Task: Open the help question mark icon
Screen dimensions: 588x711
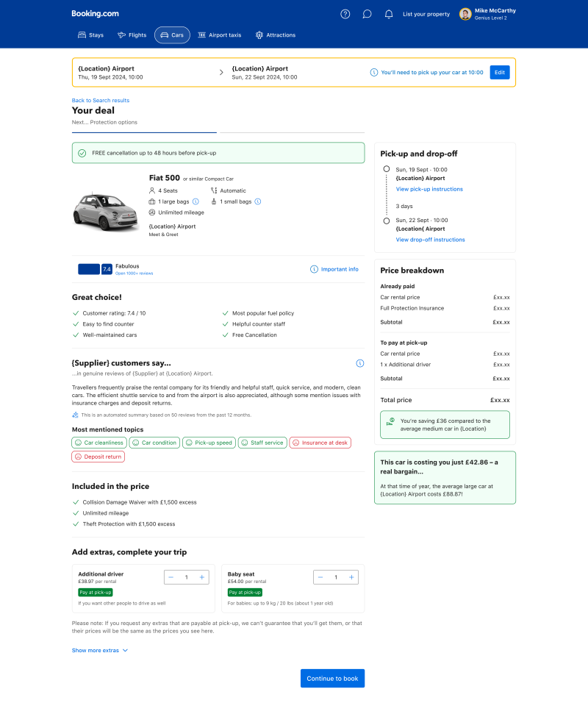Action: point(345,14)
